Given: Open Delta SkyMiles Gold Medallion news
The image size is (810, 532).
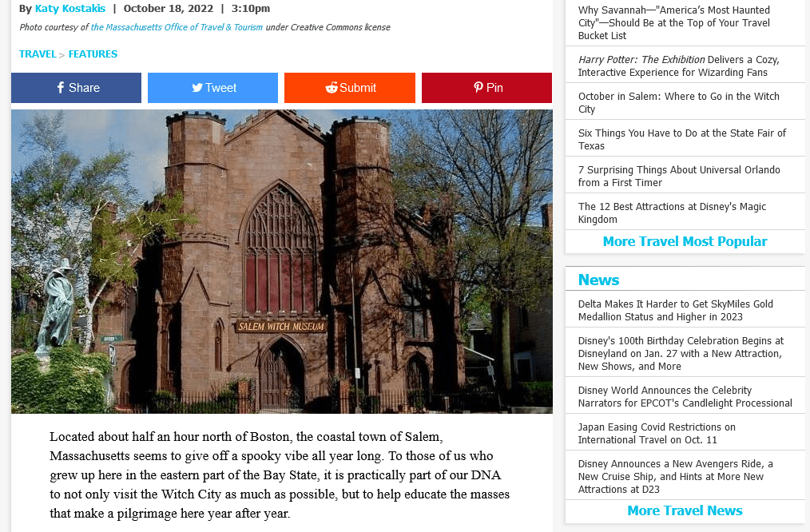Looking at the screenshot, I should [x=675, y=310].
